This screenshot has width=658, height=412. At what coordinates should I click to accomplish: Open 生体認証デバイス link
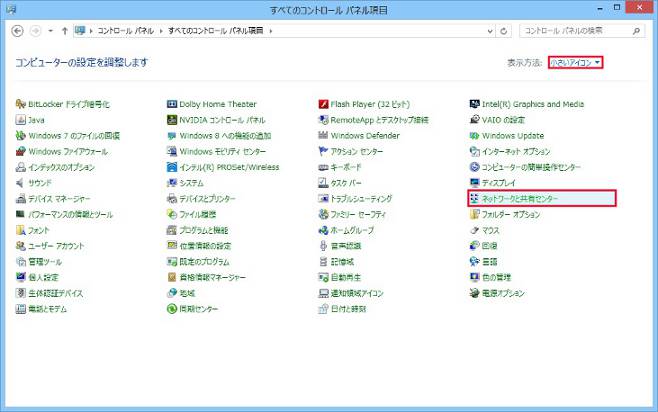point(56,293)
